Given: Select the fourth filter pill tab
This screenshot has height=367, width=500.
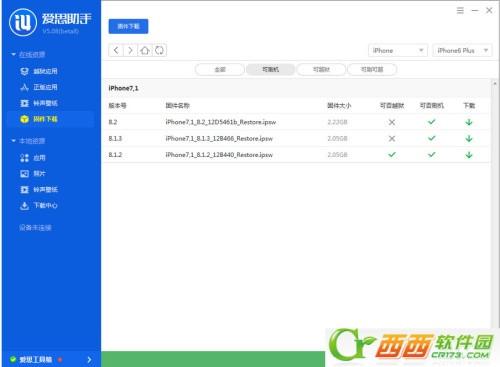Looking at the screenshot, I should [372, 69].
